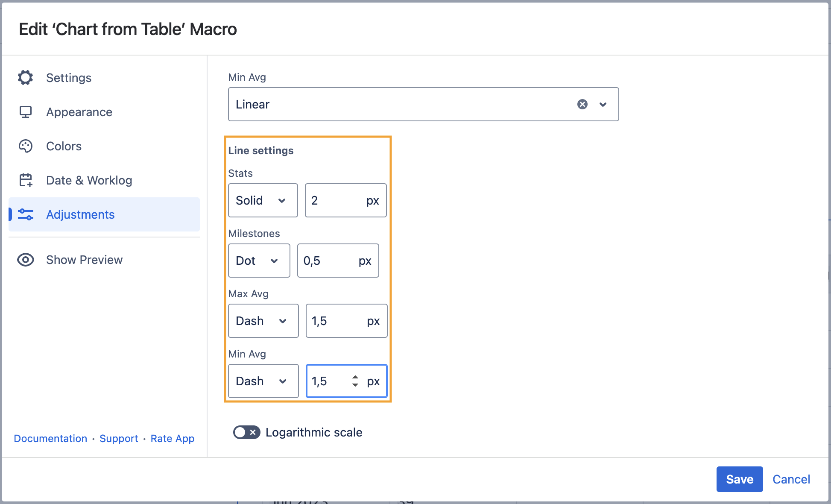The image size is (831, 504).
Task: Switch to the Date & Worklog section
Action: (x=89, y=180)
